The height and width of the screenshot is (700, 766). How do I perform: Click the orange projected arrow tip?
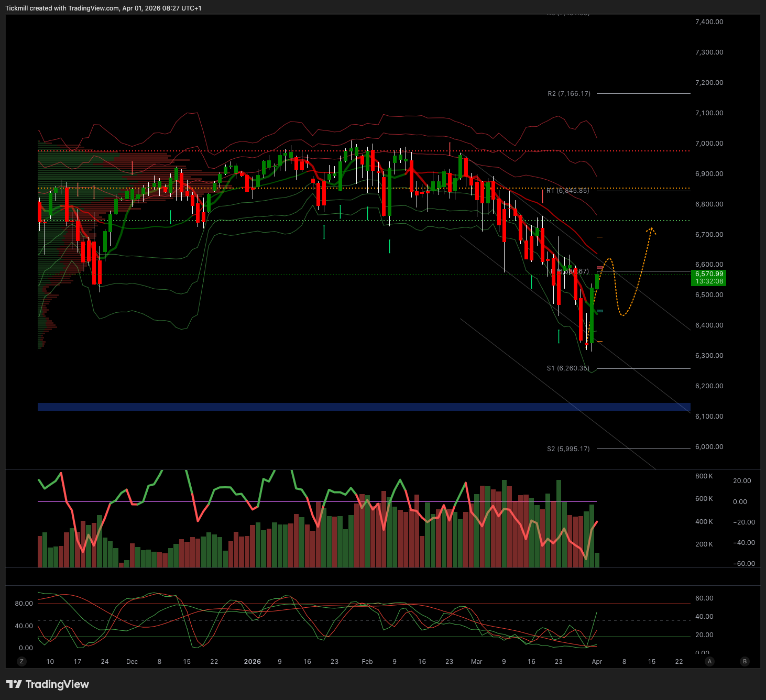651,229
